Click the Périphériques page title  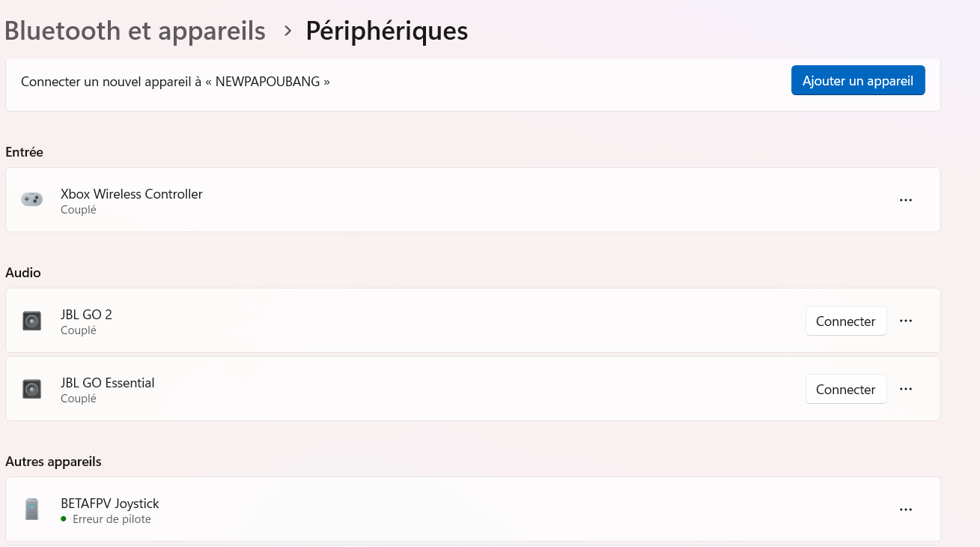pos(386,31)
